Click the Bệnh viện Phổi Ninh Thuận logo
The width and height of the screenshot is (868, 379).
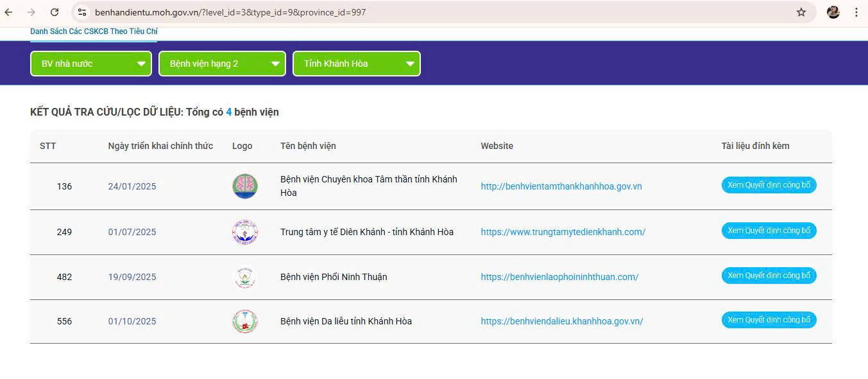pyautogui.click(x=244, y=277)
